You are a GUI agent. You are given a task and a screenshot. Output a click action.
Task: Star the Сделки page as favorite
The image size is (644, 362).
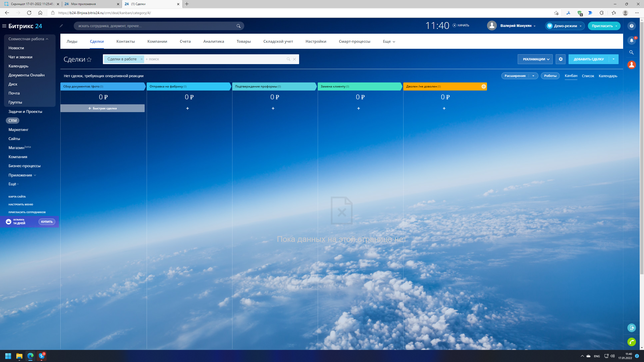pyautogui.click(x=89, y=60)
